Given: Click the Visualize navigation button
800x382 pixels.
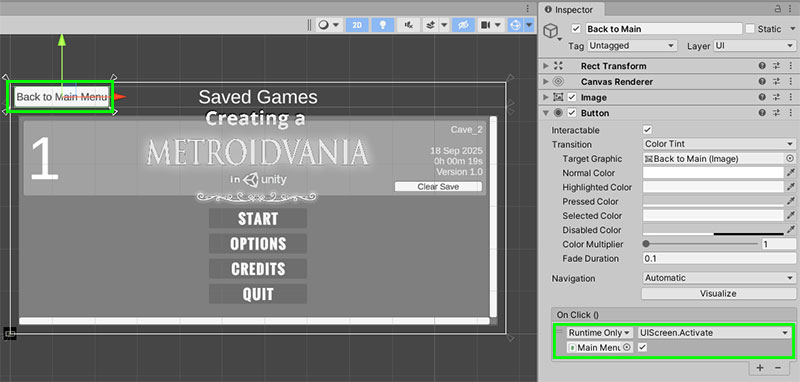Looking at the screenshot, I should point(718,293).
